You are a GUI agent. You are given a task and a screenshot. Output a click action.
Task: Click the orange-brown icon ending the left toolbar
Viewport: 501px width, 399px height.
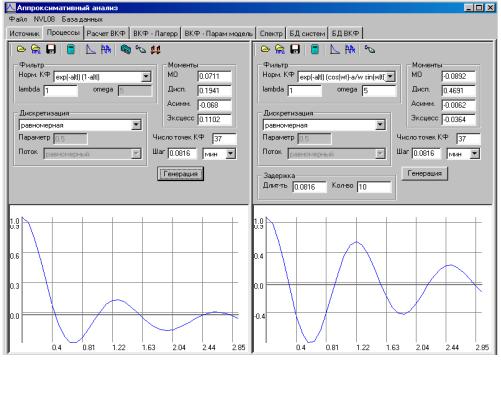coord(155,50)
